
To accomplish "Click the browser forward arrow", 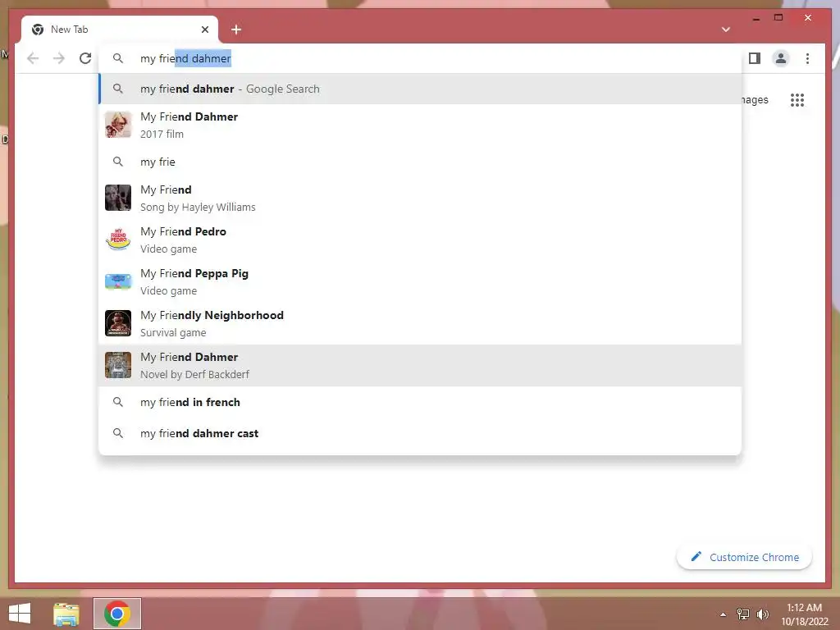I will pyautogui.click(x=59, y=58).
